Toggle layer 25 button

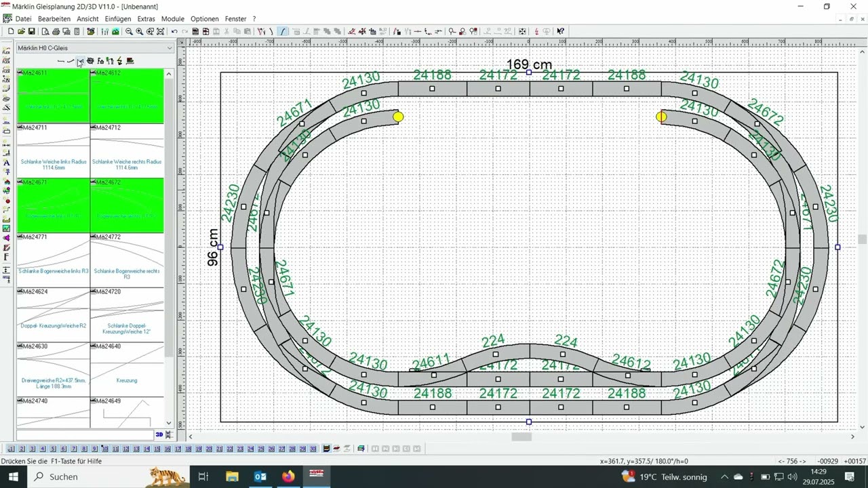[261, 449]
